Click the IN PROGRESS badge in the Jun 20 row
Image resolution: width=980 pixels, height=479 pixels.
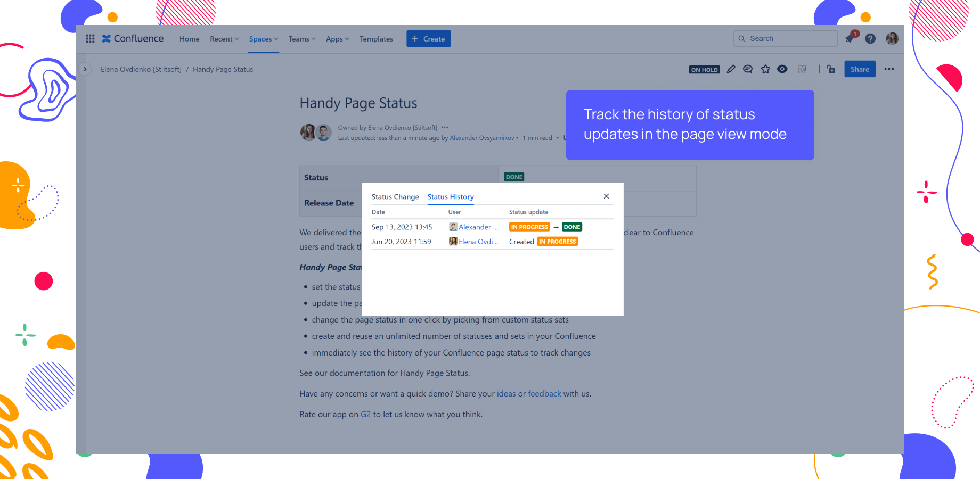coord(557,242)
